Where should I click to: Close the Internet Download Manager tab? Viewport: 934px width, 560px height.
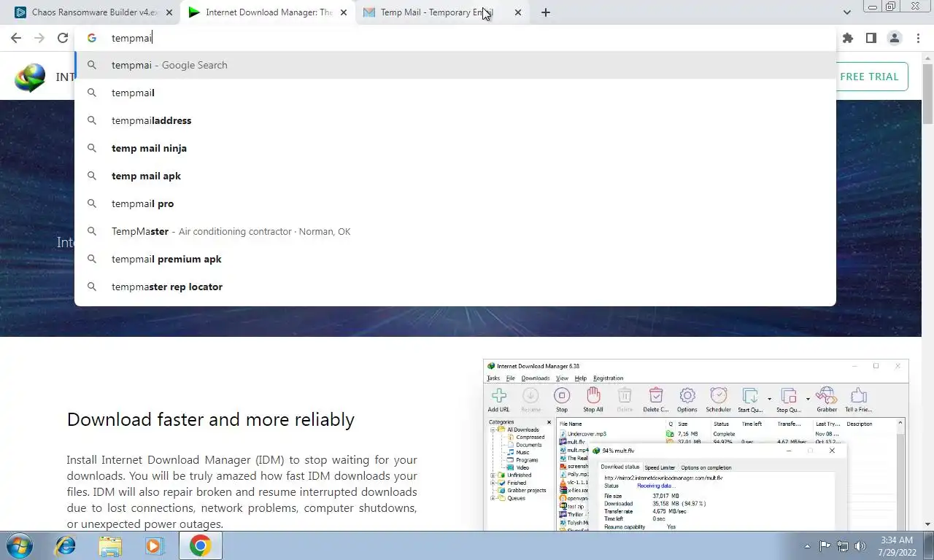(344, 12)
